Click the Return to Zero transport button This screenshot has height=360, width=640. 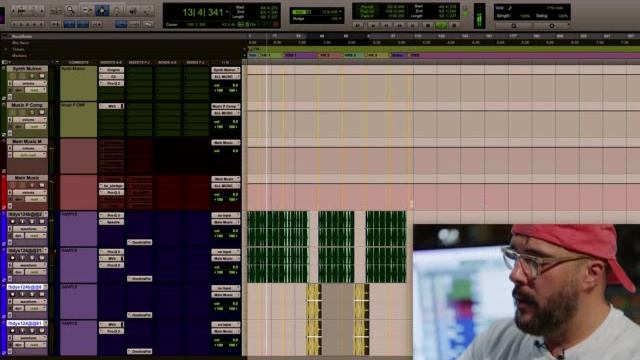click(x=372, y=25)
